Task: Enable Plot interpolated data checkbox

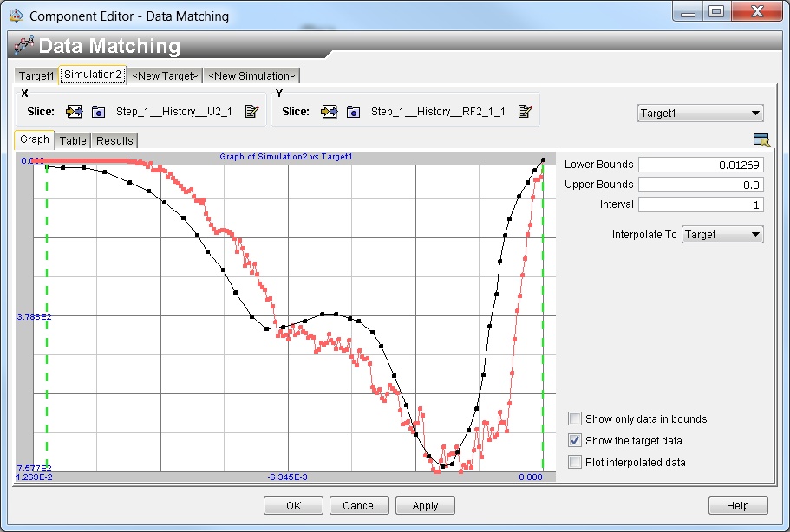Action: pyautogui.click(x=575, y=462)
